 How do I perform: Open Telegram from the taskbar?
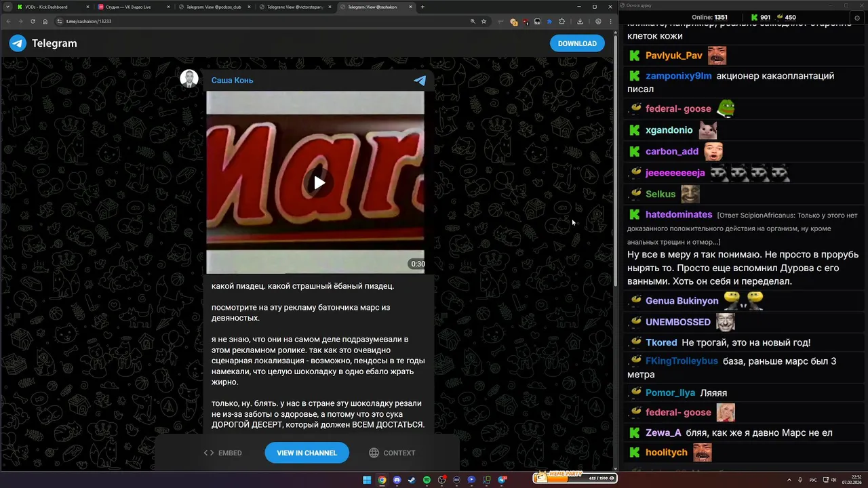[502, 480]
